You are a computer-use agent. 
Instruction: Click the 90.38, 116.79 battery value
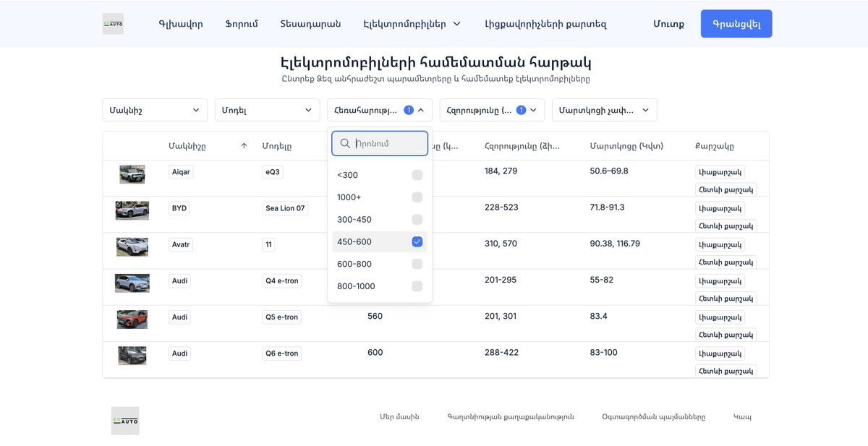coord(615,244)
